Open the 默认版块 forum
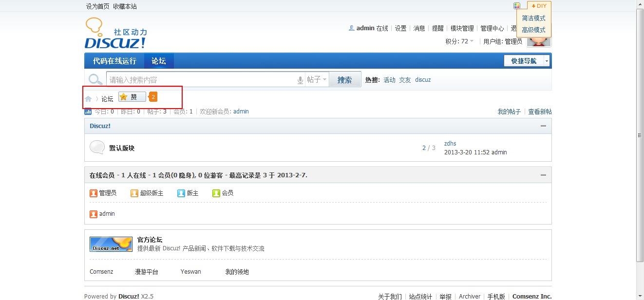644x300 pixels. pos(122,148)
